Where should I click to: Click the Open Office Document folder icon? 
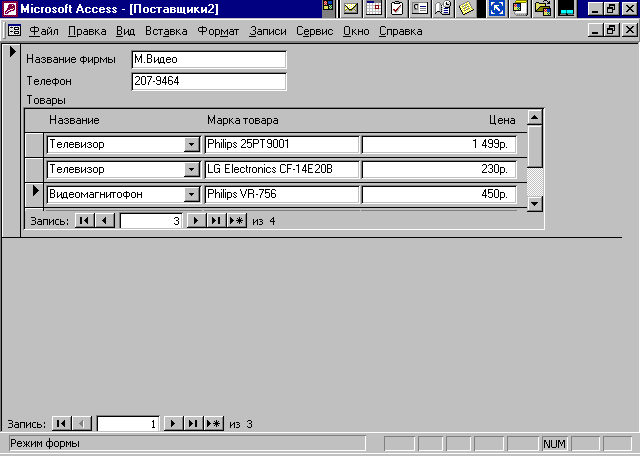coord(543,9)
